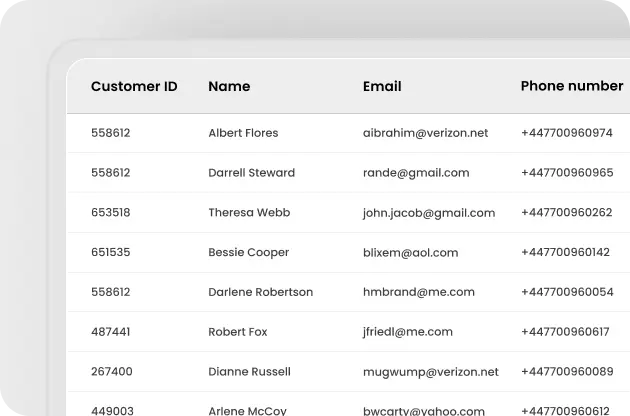Screen dimensions: 630x416
Task: Select phone number +447700960262
Action: tap(567, 213)
